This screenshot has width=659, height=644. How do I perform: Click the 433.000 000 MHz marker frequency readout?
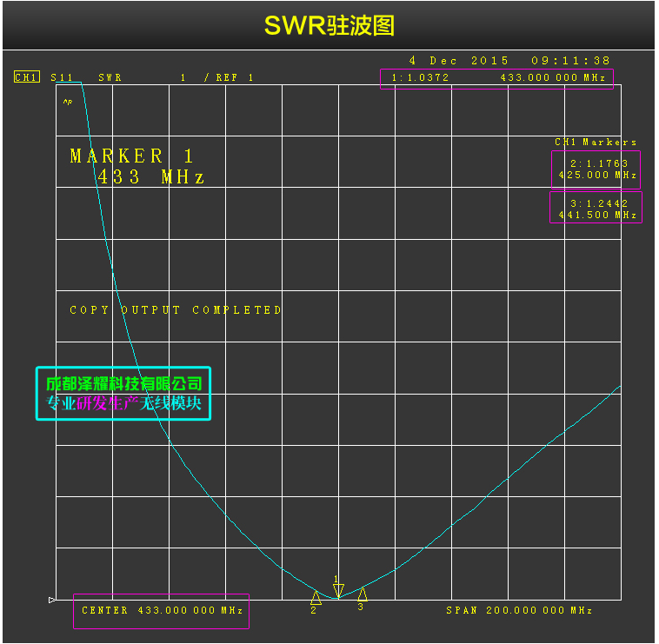click(x=553, y=77)
